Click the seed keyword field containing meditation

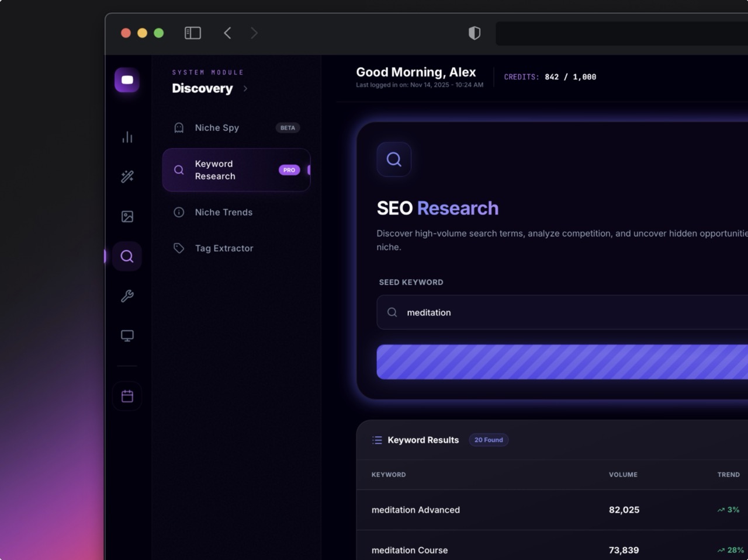(562, 312)
